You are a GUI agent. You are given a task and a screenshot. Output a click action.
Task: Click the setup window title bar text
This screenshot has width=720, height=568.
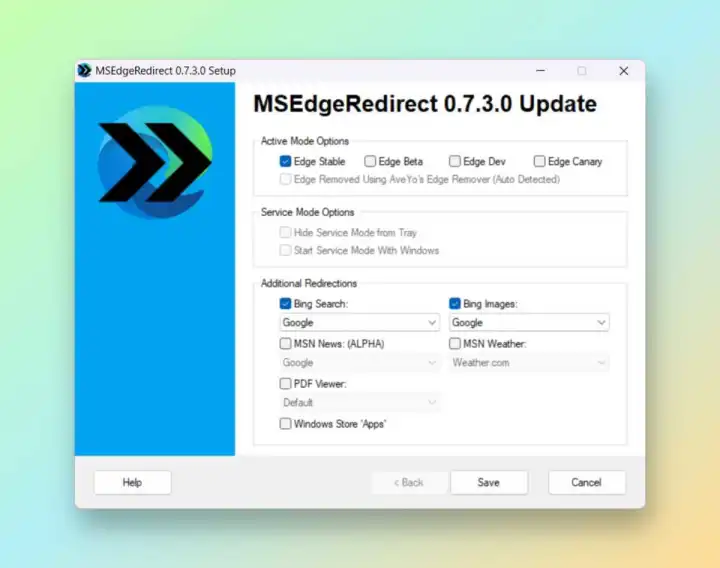[x=164, y=71]
